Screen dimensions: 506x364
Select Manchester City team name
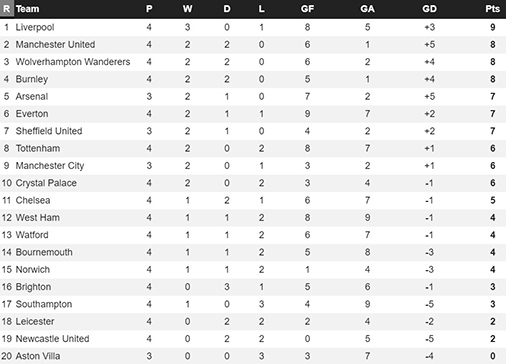click(x=50, y=166)
